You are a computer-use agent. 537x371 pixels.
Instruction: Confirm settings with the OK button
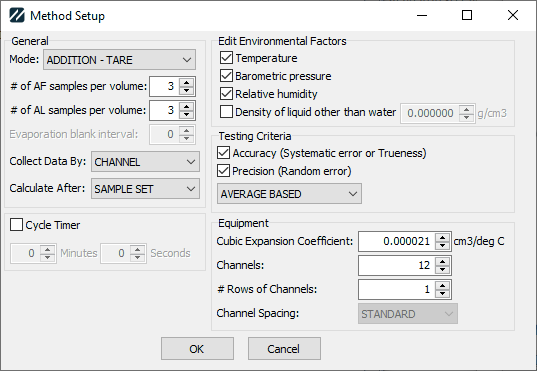click(x=197, y=349)
